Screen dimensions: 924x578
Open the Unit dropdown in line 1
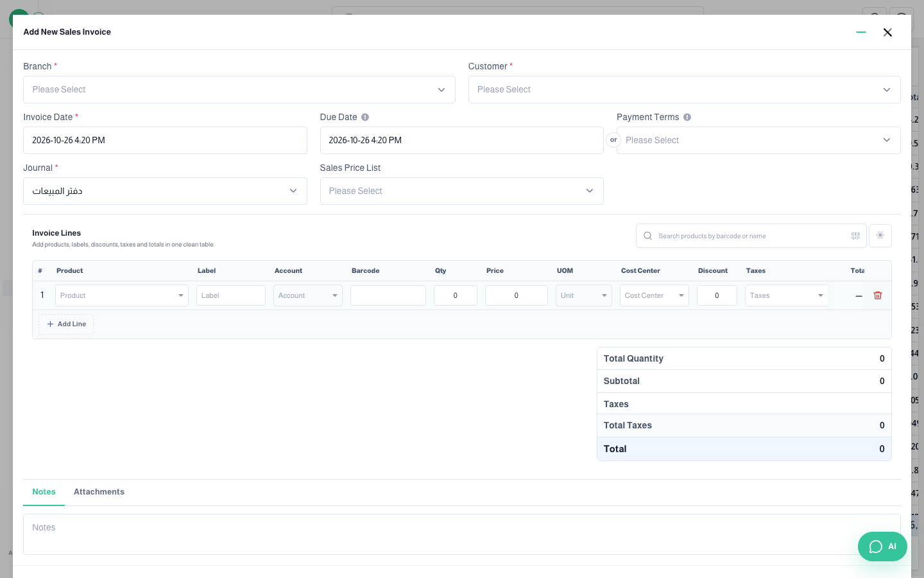[584, 295]
